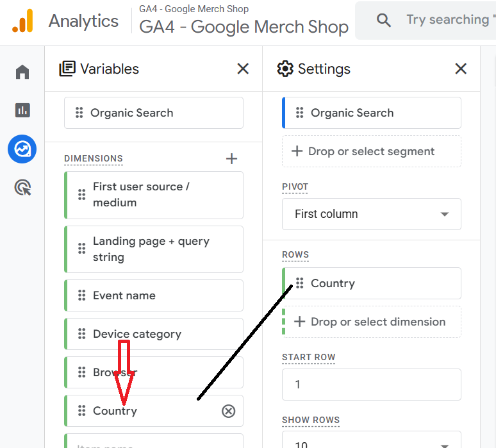Expand the Show Rows dropdown

point(371,442)
